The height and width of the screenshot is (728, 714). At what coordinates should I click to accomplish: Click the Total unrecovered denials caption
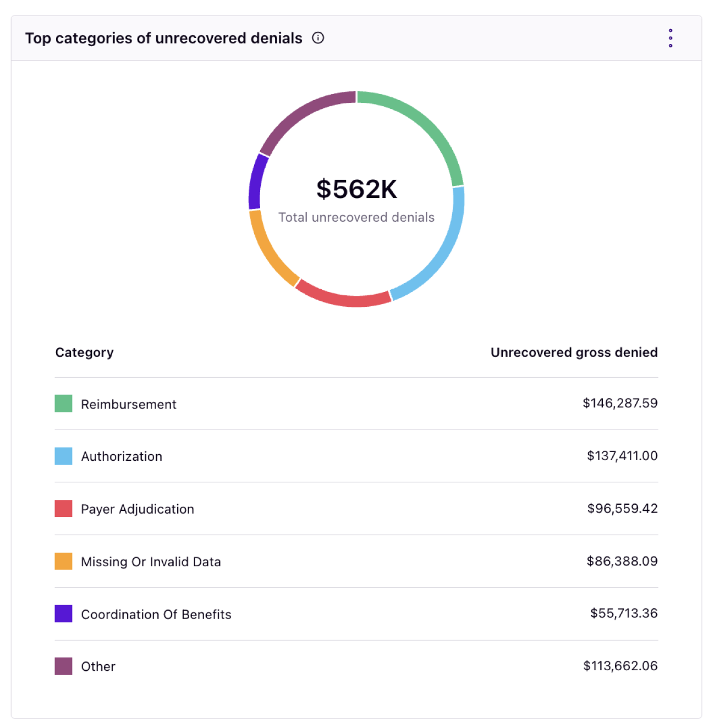(356, 217)
